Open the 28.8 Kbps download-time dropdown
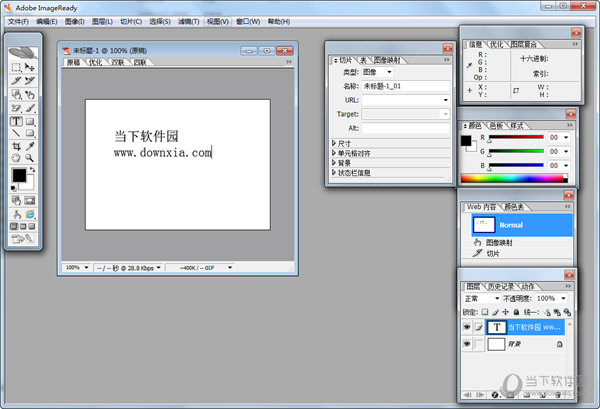The height and width of the screenshot is (409, 600). (x=158, y=267)
